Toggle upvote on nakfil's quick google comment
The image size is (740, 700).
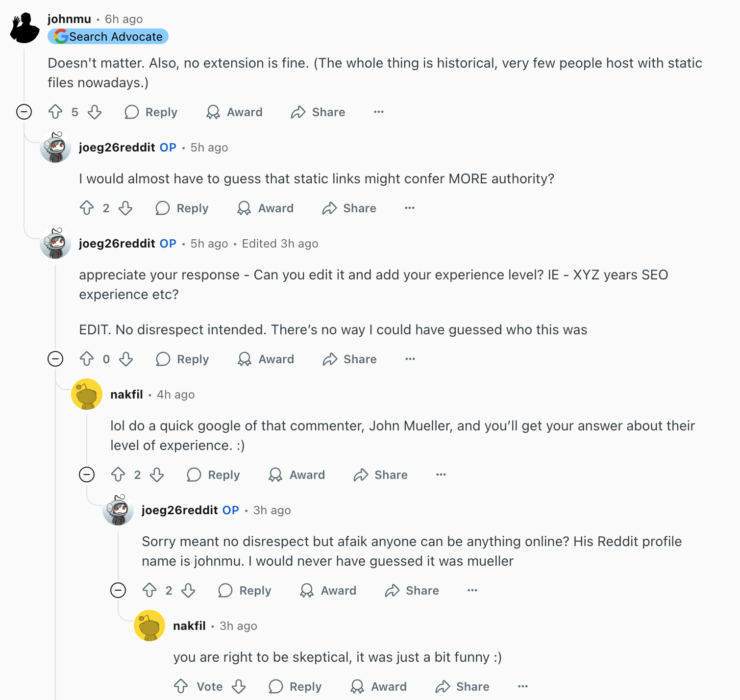118,475
